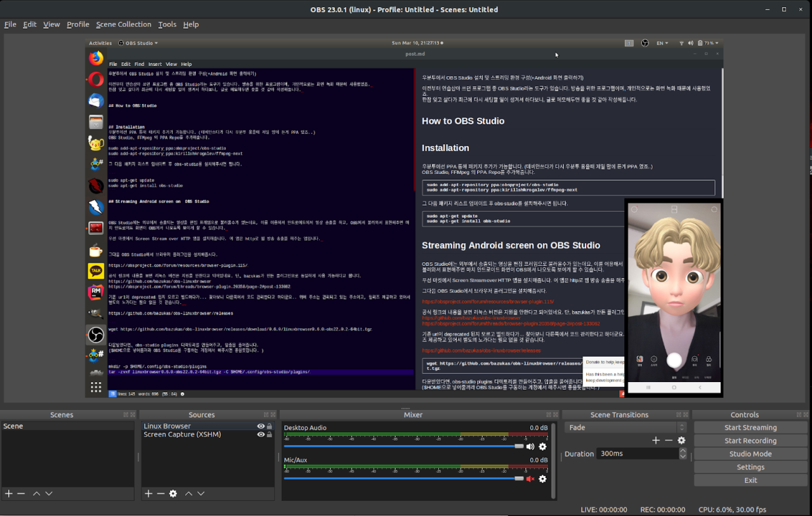
Task: Unmute the Mic/Aux channel
Action: tap(530, 479)
